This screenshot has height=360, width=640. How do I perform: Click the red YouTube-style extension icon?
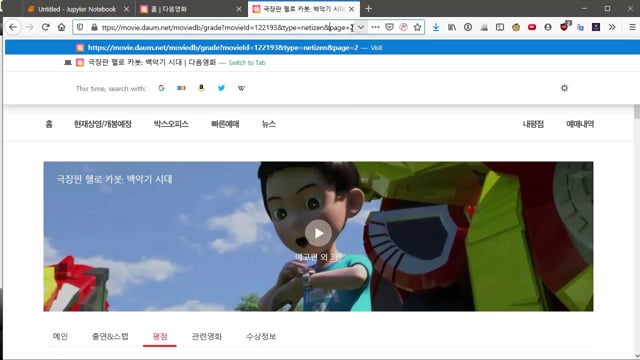pyautogui.click(x=531, y=27)
